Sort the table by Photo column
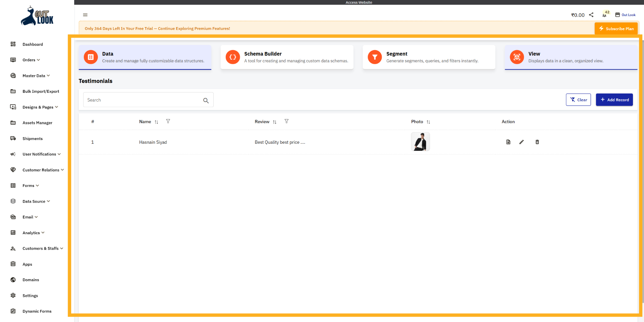Screen dimensions: 644x322 (x=428, y=122)
